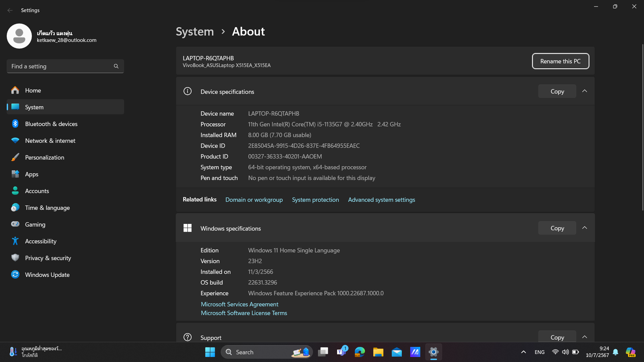The width and height of the screenshot is (644, 362).
Task: Click the Device ID value 2E85045A-9915-4D26-837E-4FB64955EAEC
Action: (x=304, y=146)
